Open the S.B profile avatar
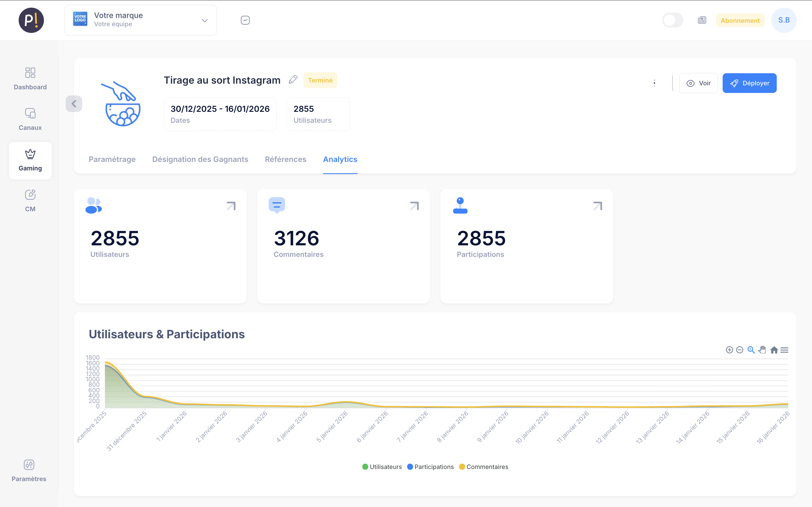This screenshot has height=507, width=812. click(x=784, y=20)
